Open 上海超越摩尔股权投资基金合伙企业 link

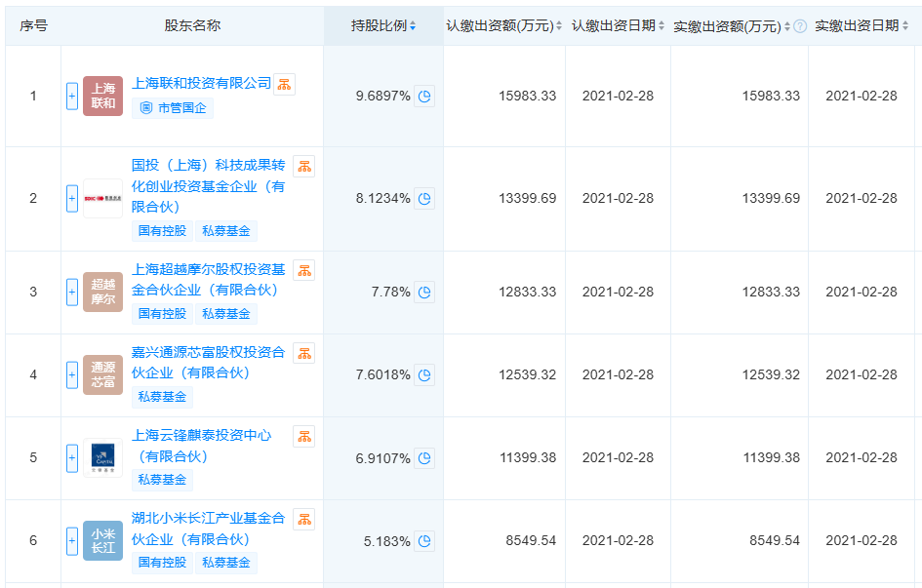click(208, 280)
